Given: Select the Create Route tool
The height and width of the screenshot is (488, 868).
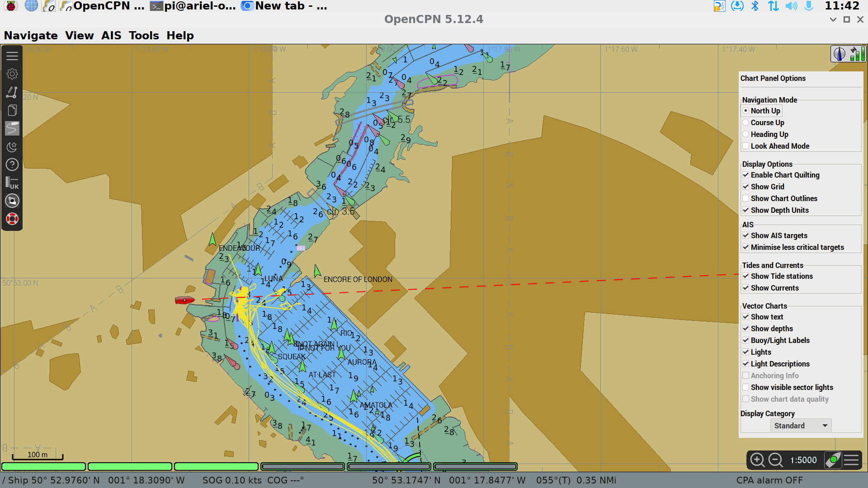Looking at the screenshot, I should [12, 92].
